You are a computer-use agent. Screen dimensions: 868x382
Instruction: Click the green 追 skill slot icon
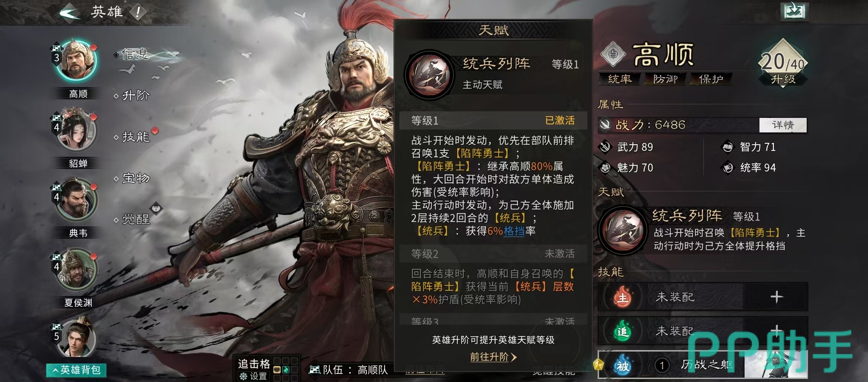[x=623, y=331]
